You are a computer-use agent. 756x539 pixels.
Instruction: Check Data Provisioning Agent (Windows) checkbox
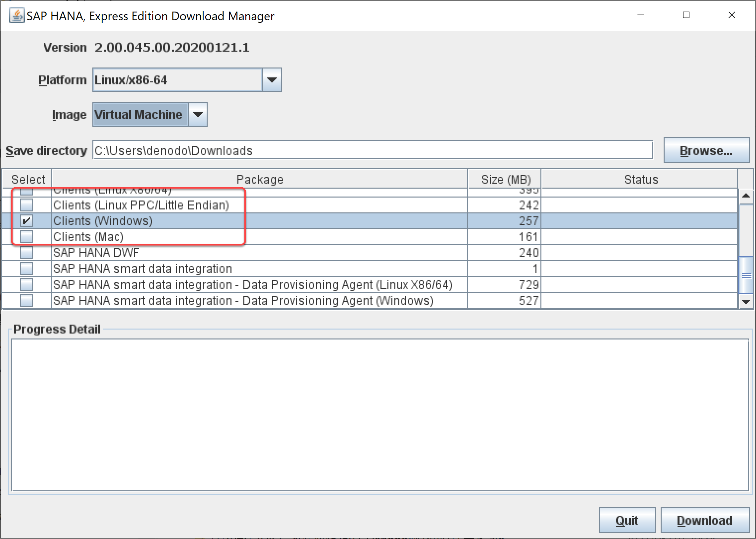pyautogui.click(x=26, y=300)
